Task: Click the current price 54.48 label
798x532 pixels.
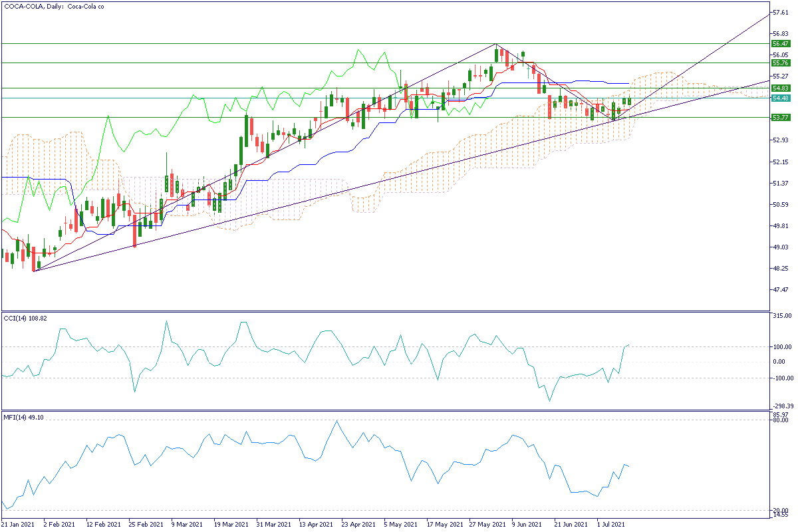Action: tap(779, 98)
